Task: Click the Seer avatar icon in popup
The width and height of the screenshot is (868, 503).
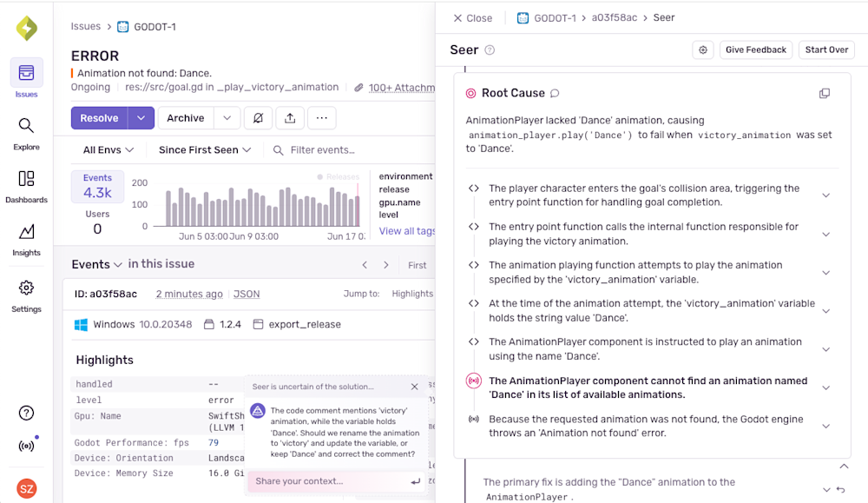Action: [x=258, y=411]
